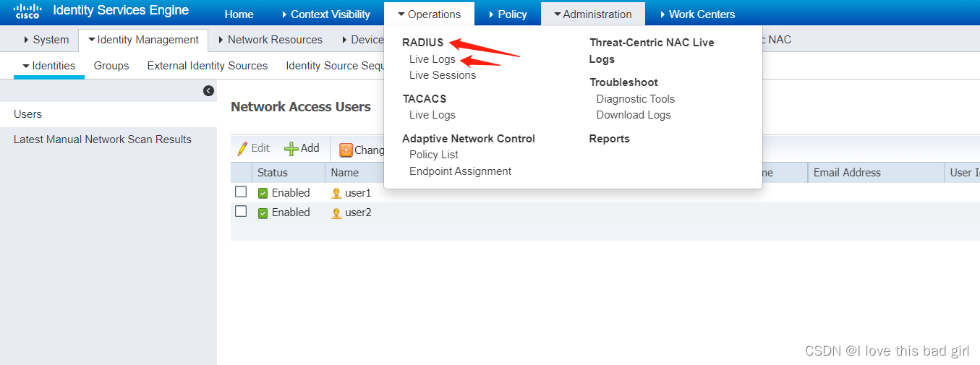Expand the System submenu
The image size is (980, 365).
[46, 40]
